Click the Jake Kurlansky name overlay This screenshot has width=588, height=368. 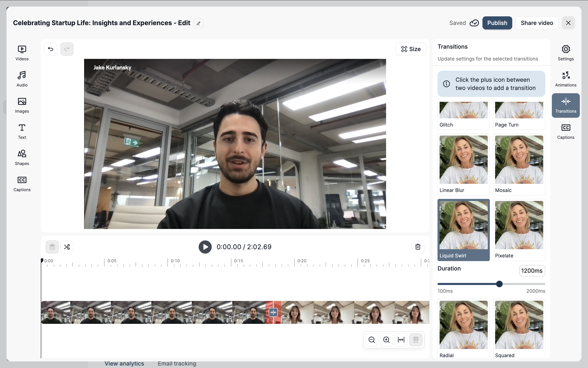112,67
